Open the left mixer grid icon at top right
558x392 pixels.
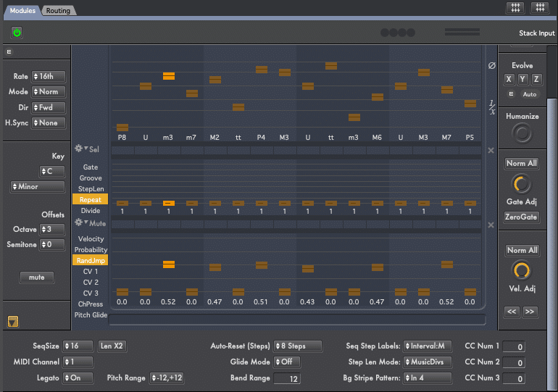[515, 7]
